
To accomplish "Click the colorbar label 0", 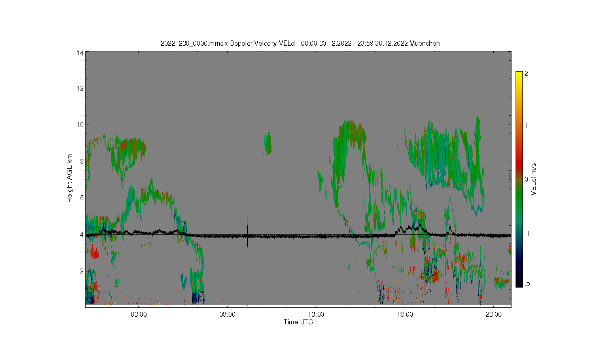I will click(526, 179).
